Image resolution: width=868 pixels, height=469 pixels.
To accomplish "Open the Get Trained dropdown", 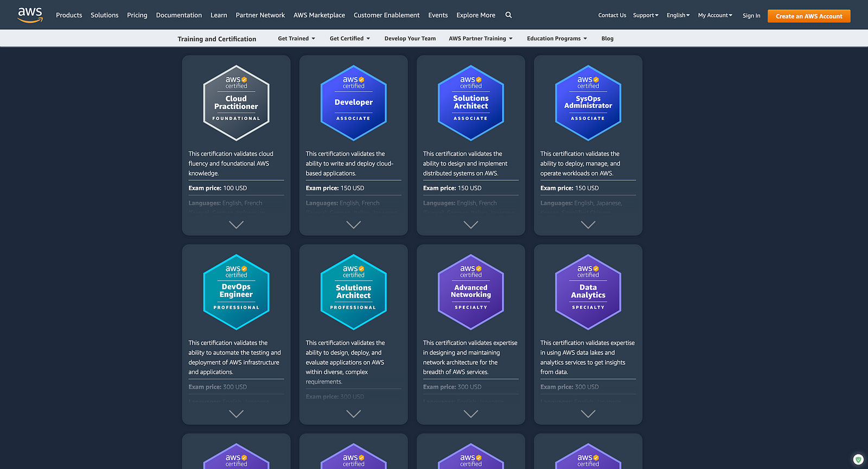I will (296, 39).
